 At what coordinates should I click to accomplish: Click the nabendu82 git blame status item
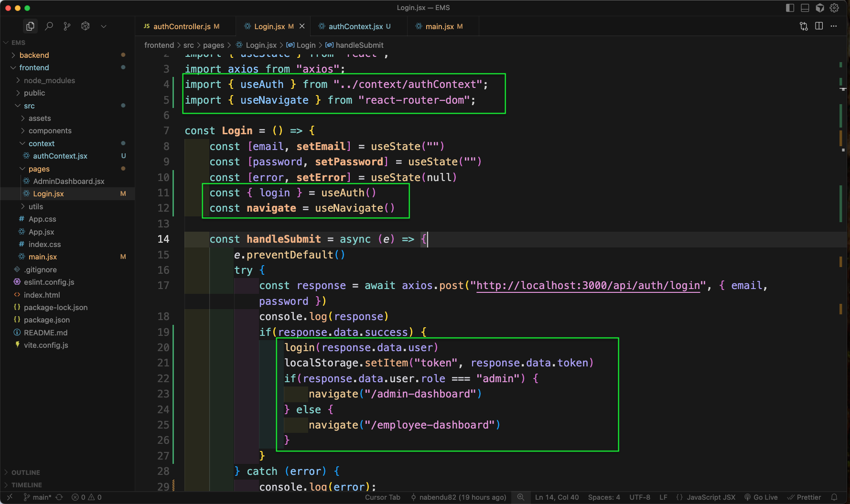point(458,497)
